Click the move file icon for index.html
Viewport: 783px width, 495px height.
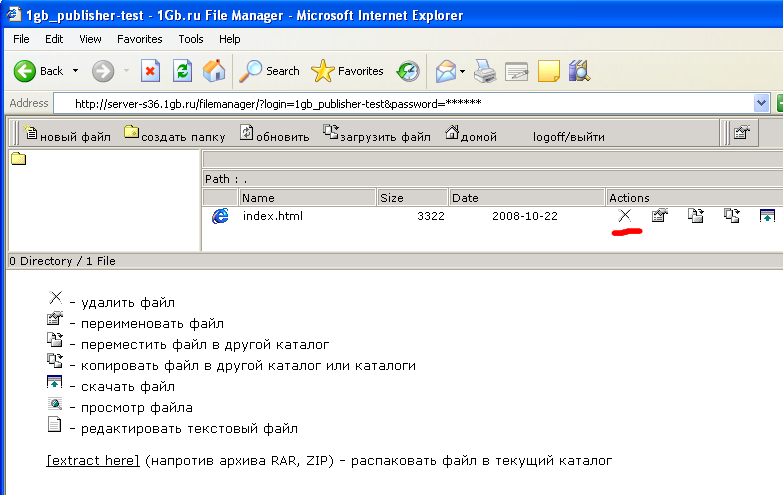coord(695,216)
